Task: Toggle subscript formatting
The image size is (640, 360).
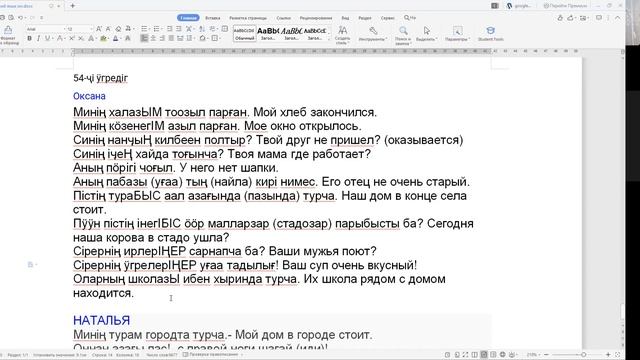Action: tap(81, 38)
